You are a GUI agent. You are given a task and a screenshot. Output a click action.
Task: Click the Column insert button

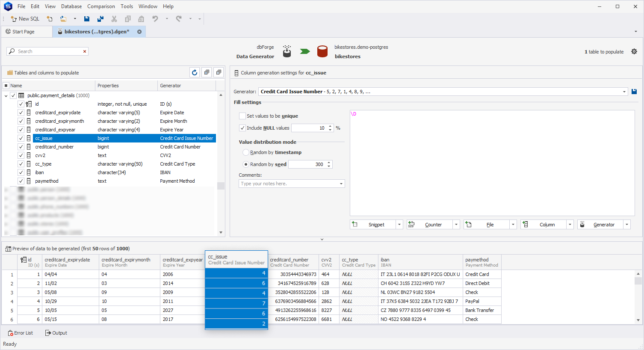click(544, 225)
